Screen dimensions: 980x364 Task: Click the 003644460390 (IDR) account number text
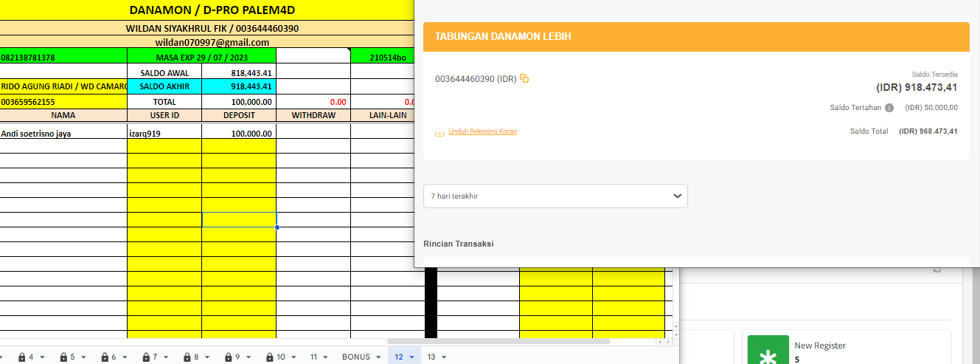476,78
